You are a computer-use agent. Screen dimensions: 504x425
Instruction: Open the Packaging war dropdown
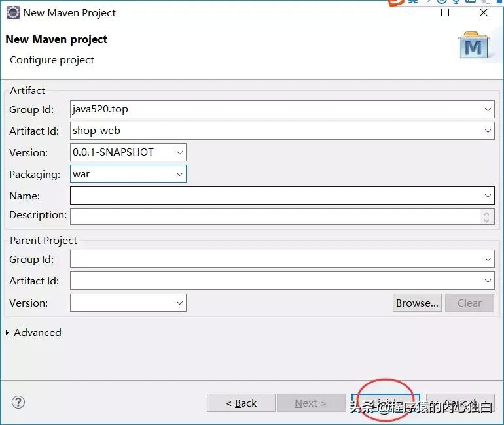[x=179, y=174]
